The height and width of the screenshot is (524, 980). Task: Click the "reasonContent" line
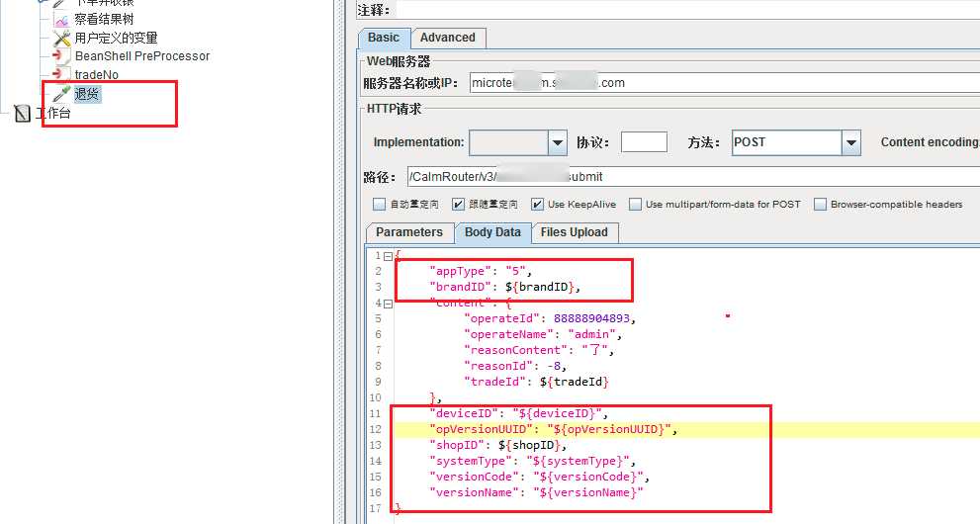[x=539, y=350]
